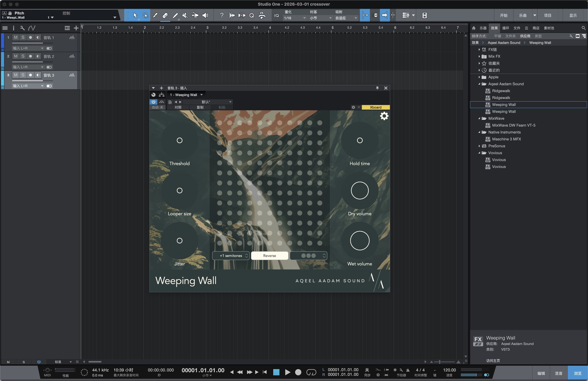Viewport: 588px width, 381px height.
Task: Open the +1 semitones dropdown
Action: coord(231,256)
